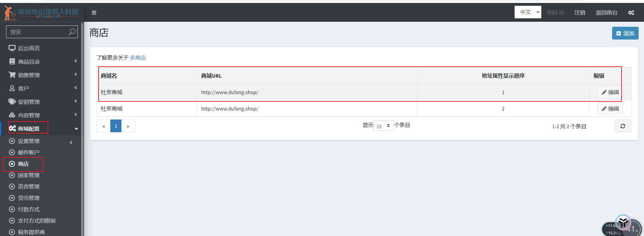Click inside the 搜索 search field
Screen dimensions: 644x236
click(37, 32)
